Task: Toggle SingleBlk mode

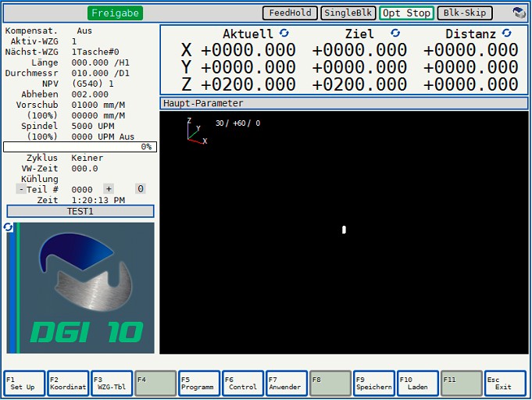Action: coord(348,13)
